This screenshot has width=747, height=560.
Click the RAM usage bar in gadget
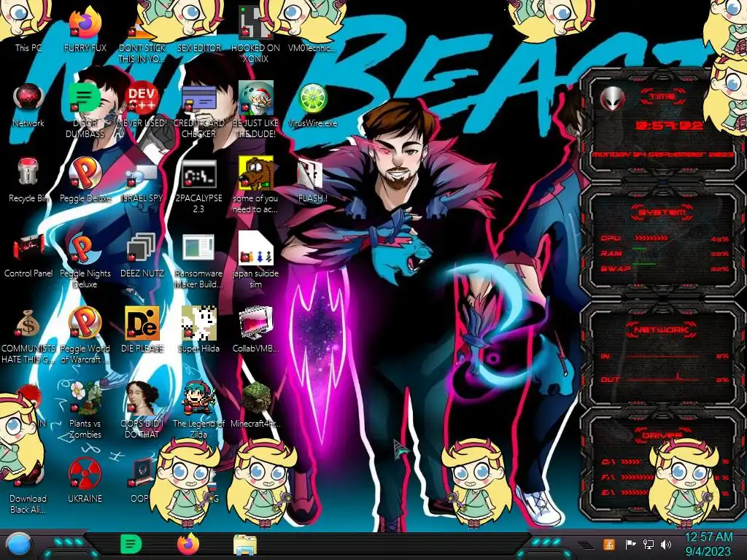[640, 249]
